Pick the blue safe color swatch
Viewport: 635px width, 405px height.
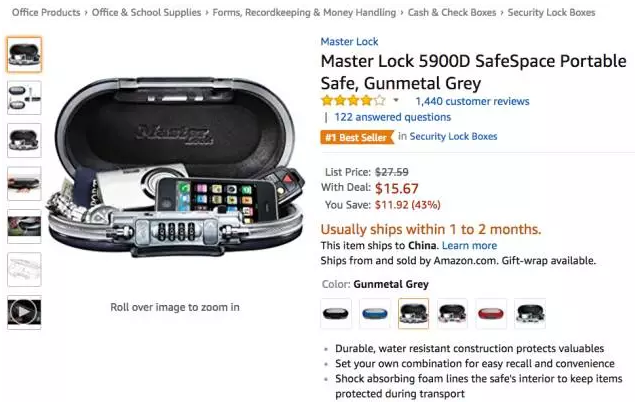[375, 313]
